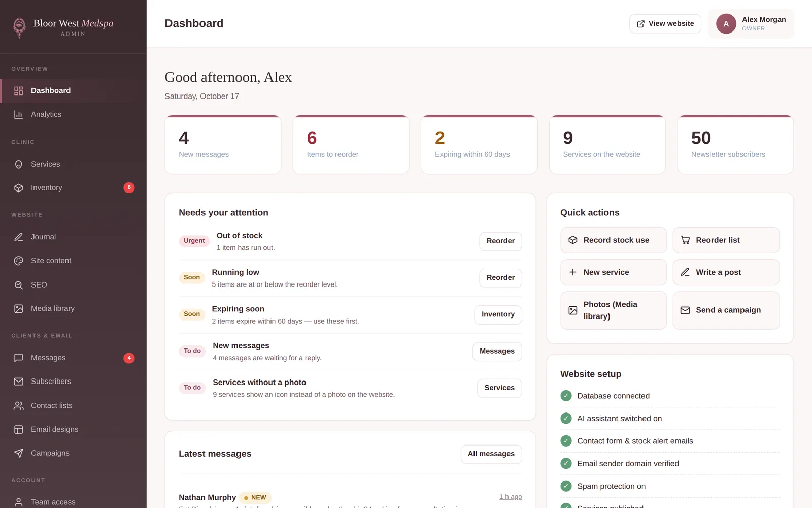Open the Subscribers section

pos(73,382)
